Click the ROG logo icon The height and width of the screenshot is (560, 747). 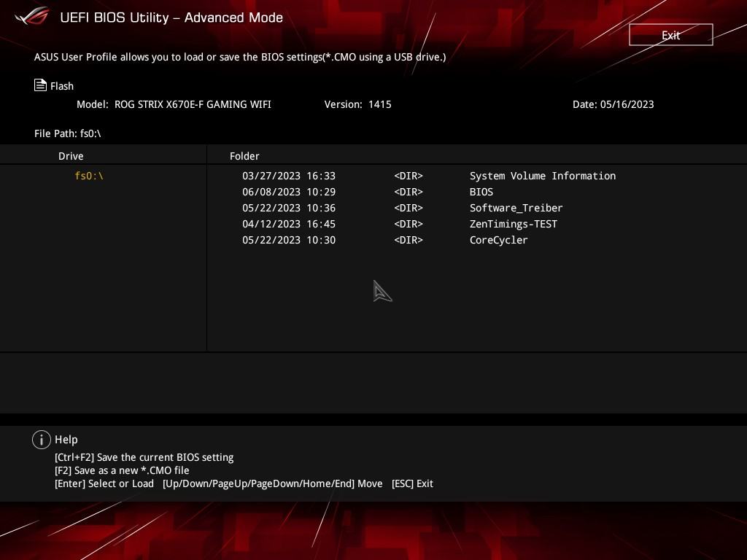[32, 17]
